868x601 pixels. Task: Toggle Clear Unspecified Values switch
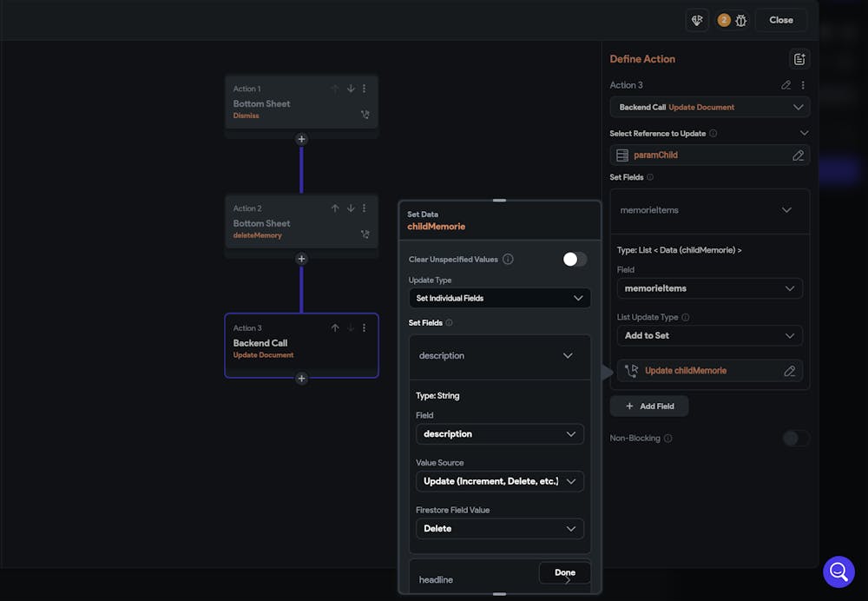tap(574, 259)
